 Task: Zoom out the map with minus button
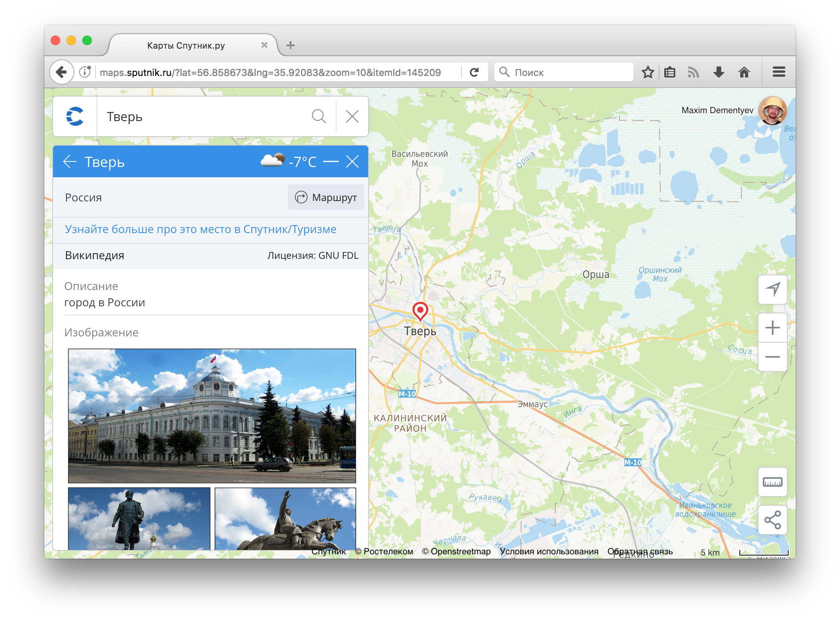[x=772, y=357]
